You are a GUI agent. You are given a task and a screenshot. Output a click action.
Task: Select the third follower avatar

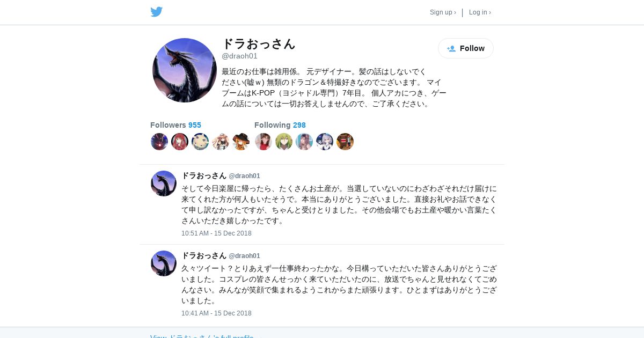200,142
